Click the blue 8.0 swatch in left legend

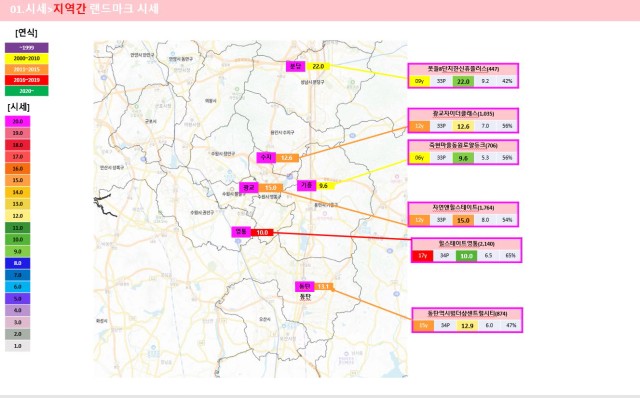pyautogui.click(x=18, y=263)
